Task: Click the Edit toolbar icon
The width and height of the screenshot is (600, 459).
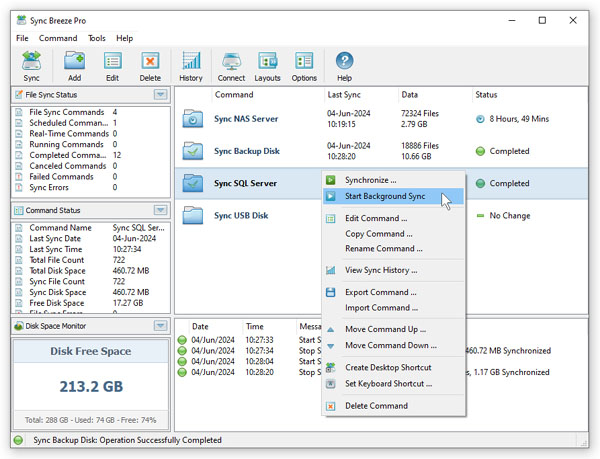Action: pos(112,61)
